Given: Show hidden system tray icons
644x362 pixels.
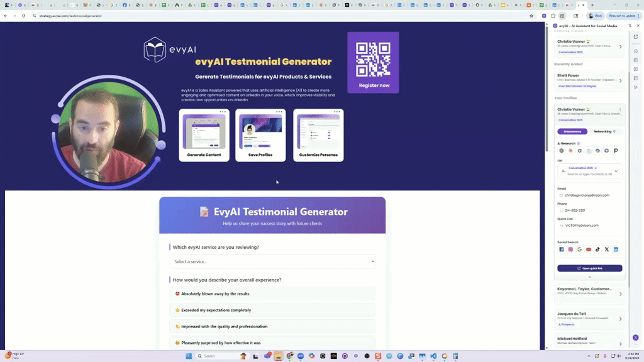Looking at the screenshot, I should [x=589, y=356].
